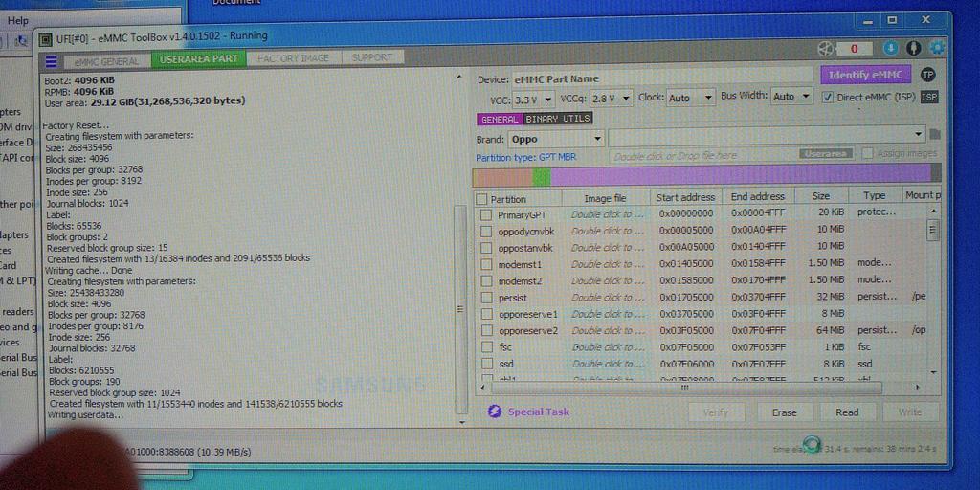Select the GENERAL sub-tab

pos(500,119)
